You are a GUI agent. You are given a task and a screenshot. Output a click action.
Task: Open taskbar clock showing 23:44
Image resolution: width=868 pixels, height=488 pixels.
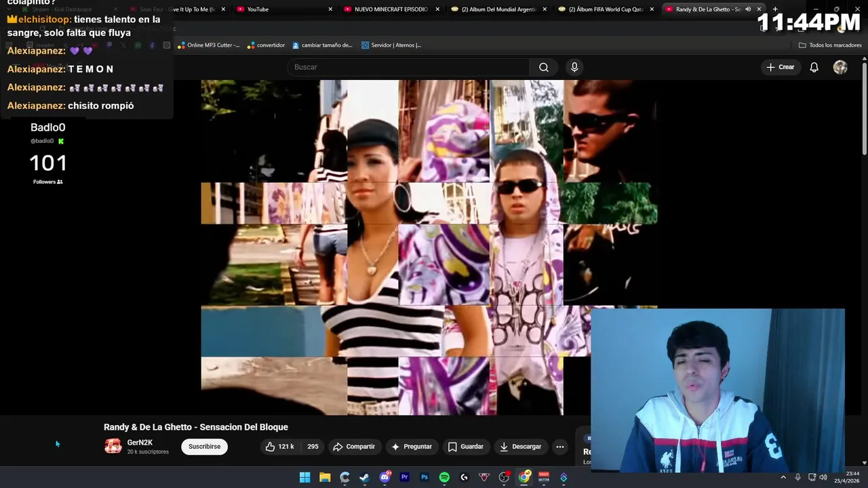coord(847,477)
